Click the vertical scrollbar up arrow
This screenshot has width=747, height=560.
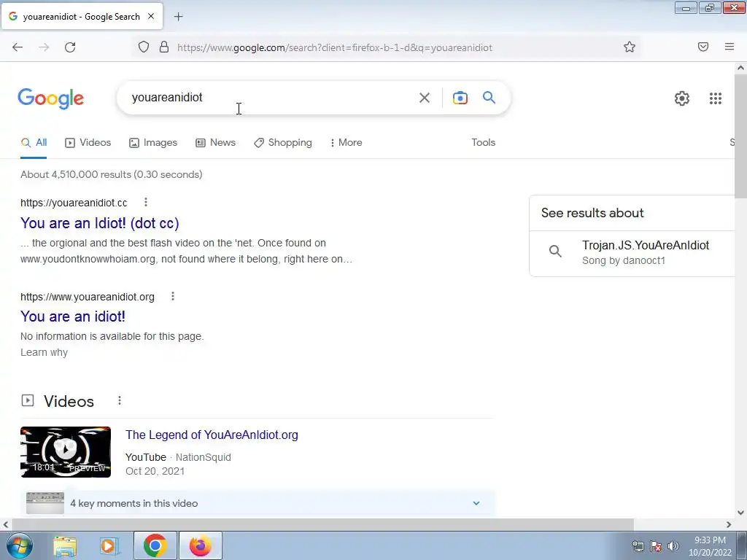coord(740,68)
